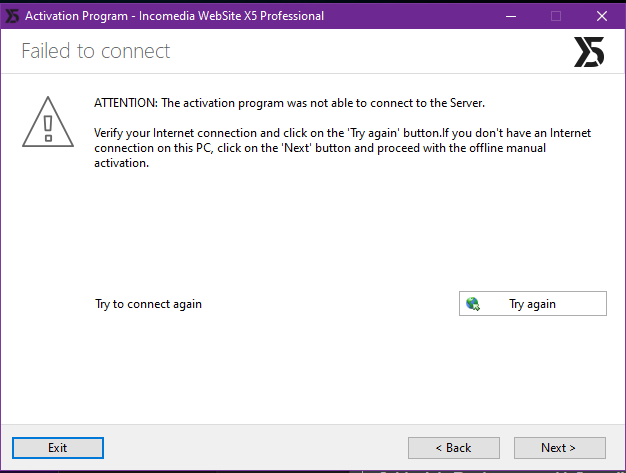The width and height of the screenshot is (626, 473).
Task: Click the globe icon on Try again
Action: (x=473, y=304)
